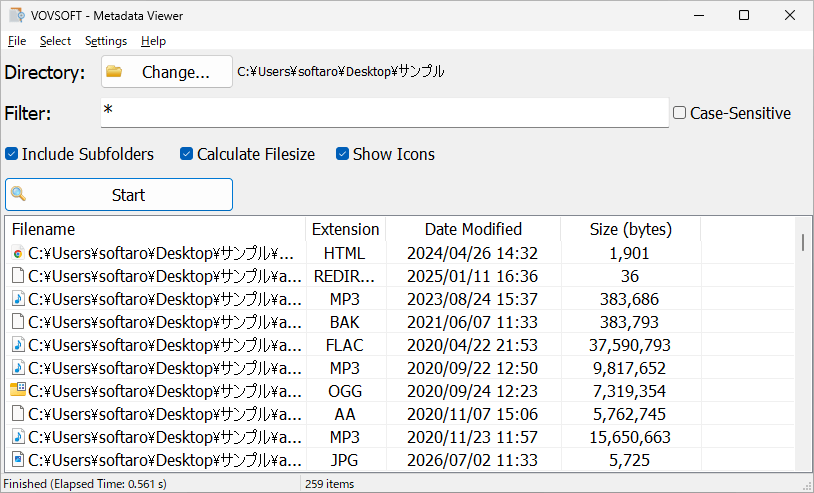
Task: Select the filename path in the FLAC row
Action: (165, 345)
